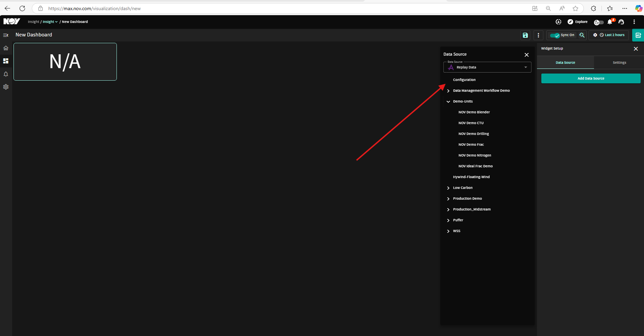Click the add widget chart icon
The width and height of the screenshot is (644, 336).
point(638,35)
